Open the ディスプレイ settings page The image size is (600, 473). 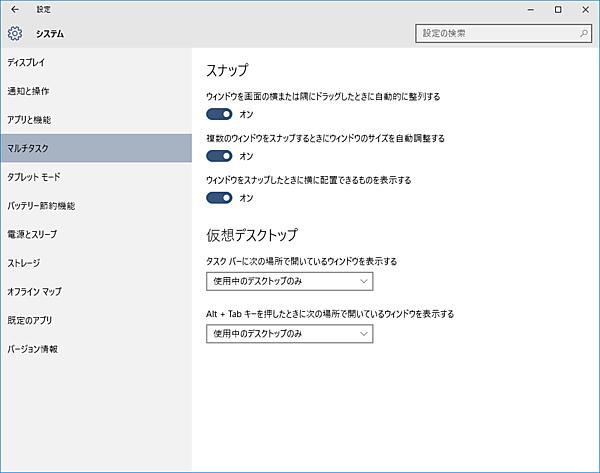pyautogui.click(x=96, y=62)
